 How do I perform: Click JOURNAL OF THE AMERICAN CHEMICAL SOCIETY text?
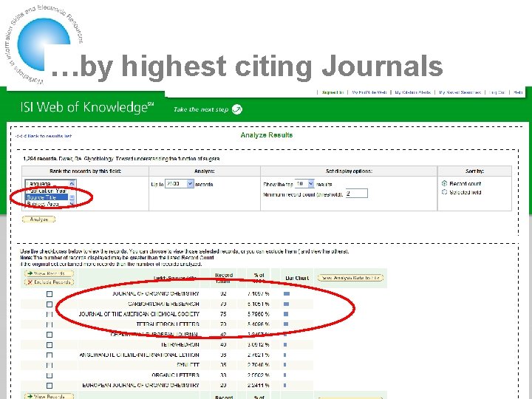(x=139, y=314)
